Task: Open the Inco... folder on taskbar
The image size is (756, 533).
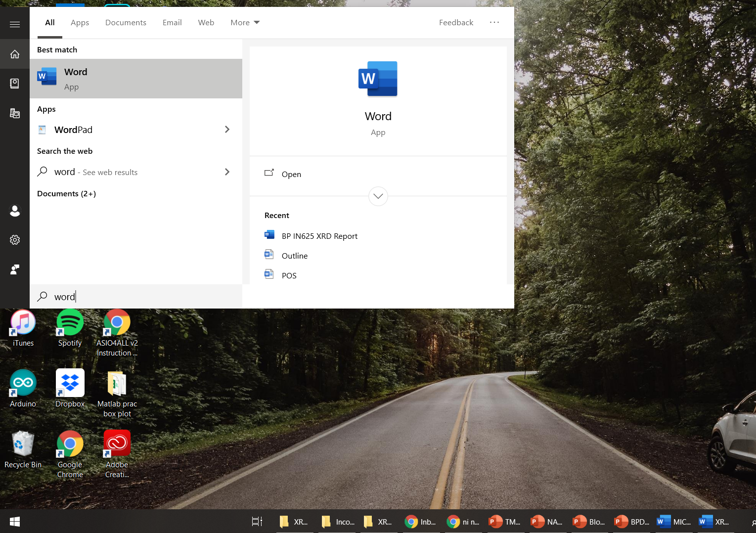Action: (x=338, y=521)
